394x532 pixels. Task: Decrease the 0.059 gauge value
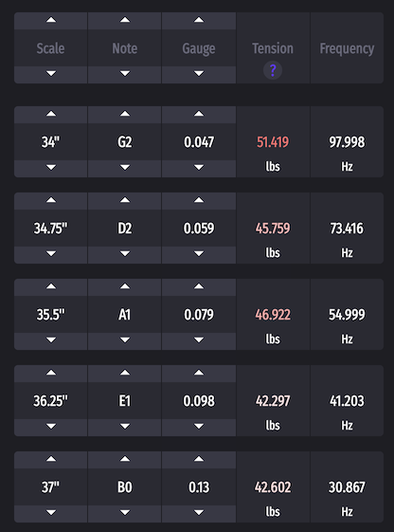point(199,254)
